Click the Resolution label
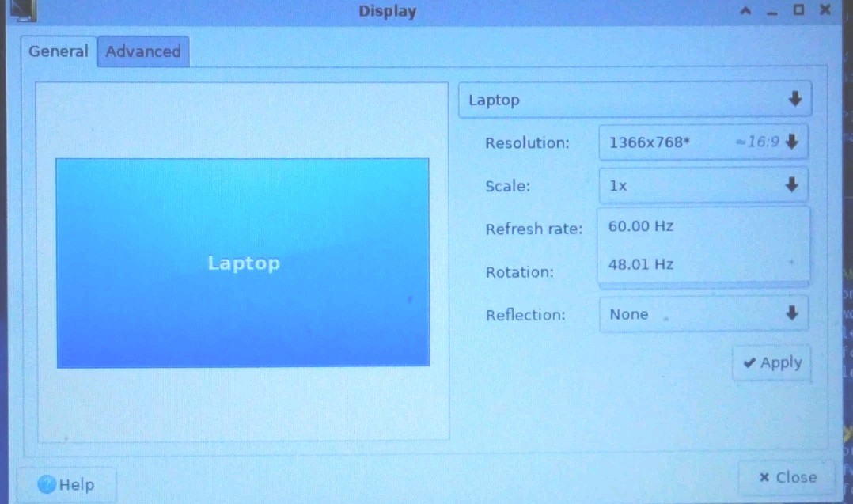853x504 pixels. click(x=527, y=143)
